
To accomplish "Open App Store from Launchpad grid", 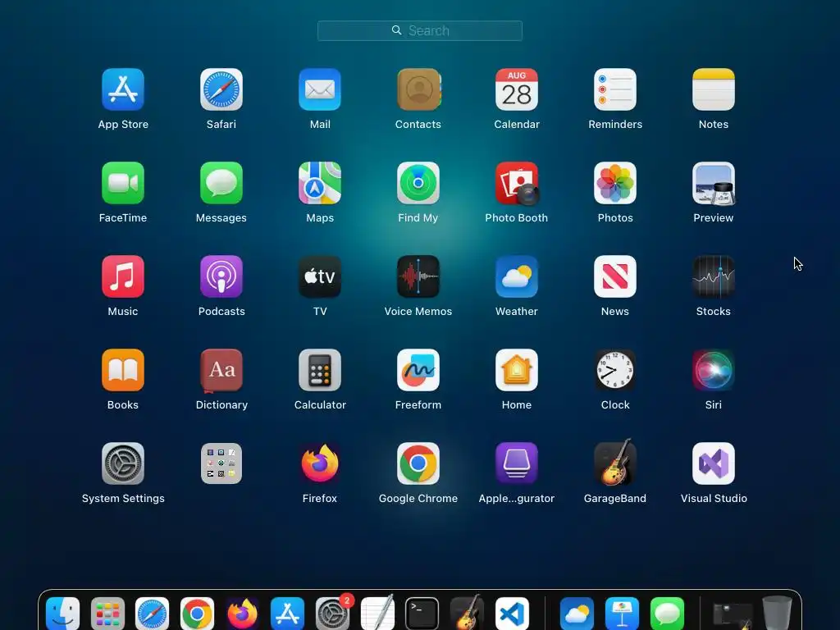I will [123, 89].
